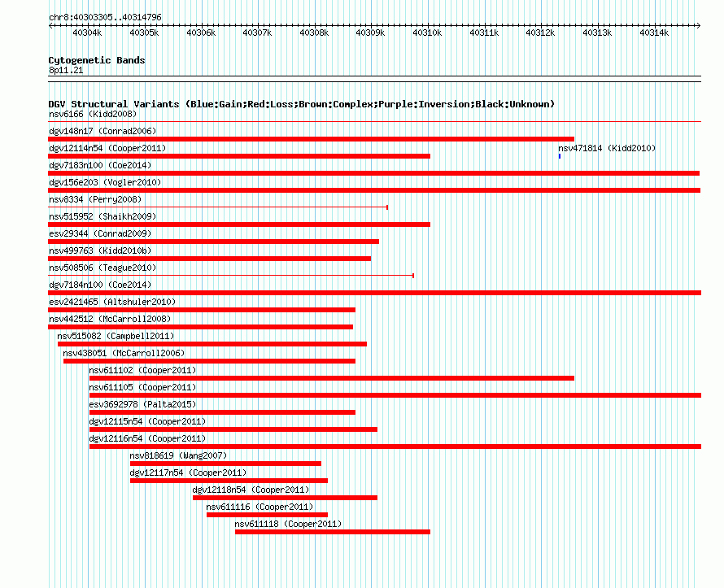724x588 pixels.
Task: Click esv29344 (Conrad2009) label
Action: tap(100, 233)
